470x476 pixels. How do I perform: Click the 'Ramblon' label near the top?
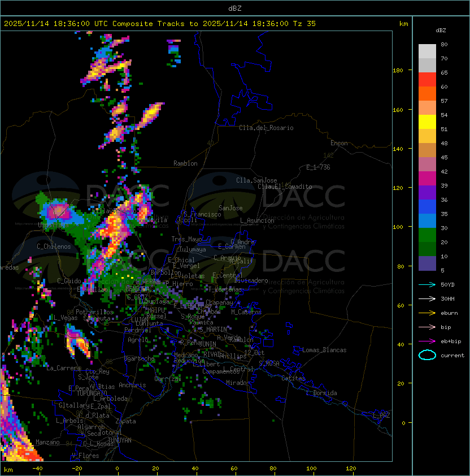pyautogui.click(x=185, y=163)
